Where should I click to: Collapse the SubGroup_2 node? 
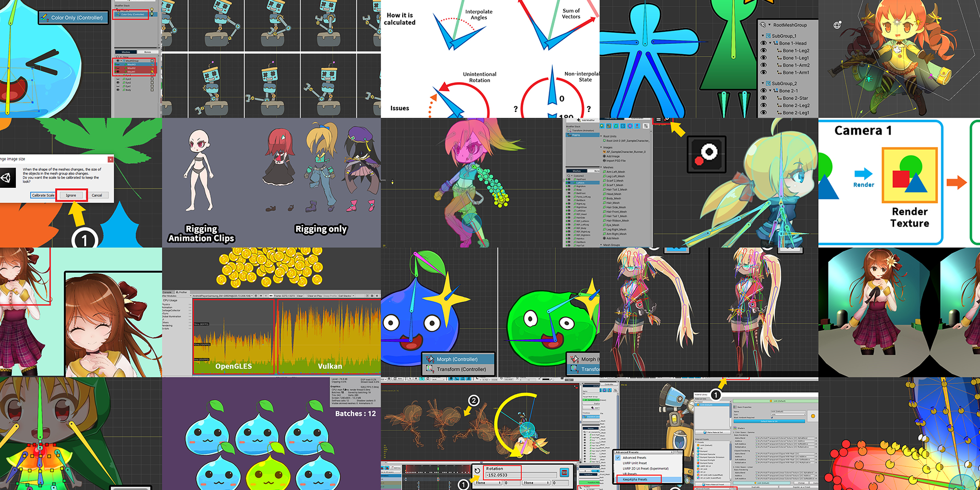pos(763,83)
